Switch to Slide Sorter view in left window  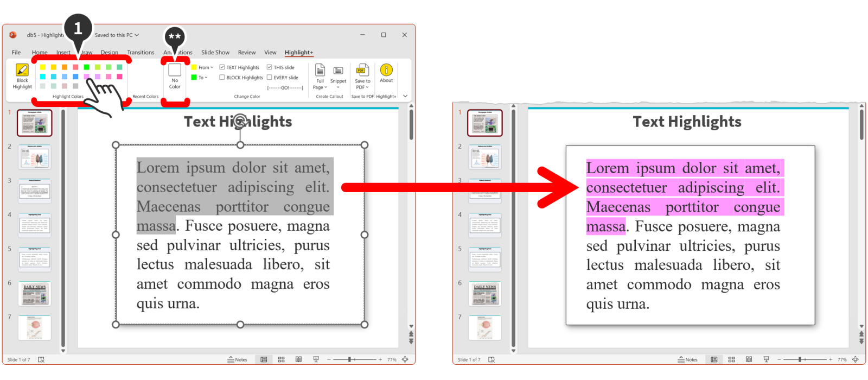coord(281,359)
